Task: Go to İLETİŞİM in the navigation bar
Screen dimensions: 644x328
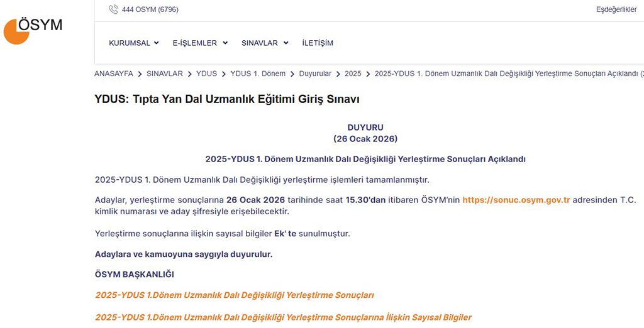Action: pos(318,43)
